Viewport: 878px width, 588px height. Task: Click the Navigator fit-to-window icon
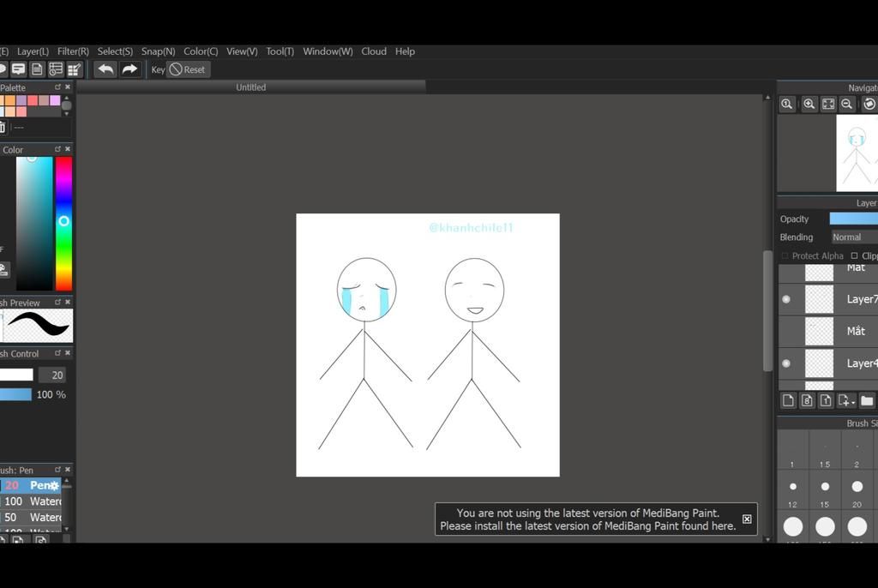tap(828, 105)
